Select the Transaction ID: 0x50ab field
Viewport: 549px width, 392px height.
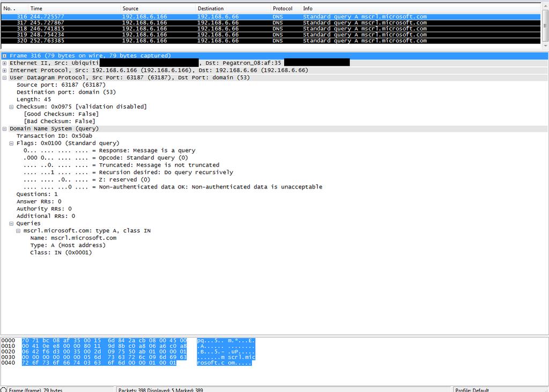click(x=54, y=136)
